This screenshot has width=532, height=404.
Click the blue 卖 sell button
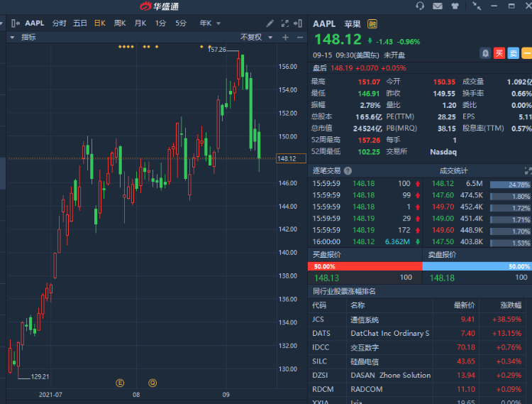coord(513,53)
